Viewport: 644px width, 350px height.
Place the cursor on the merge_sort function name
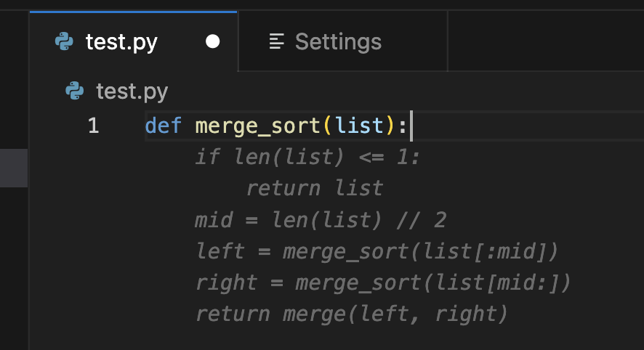pyautogui.click(x=257, y=126)
